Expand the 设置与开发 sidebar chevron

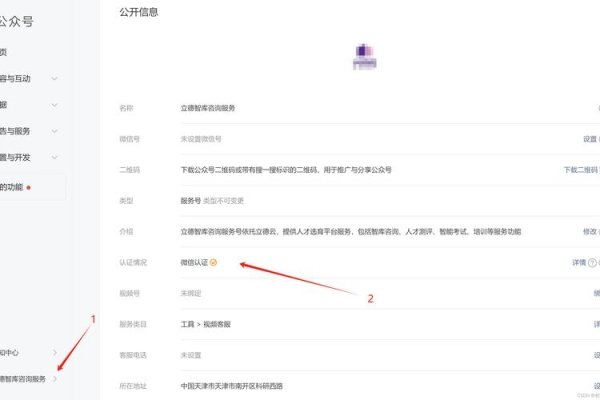point(54,157)
